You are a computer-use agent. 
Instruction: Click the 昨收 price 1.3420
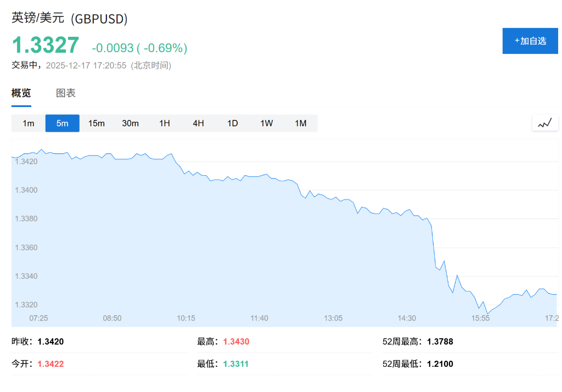pyautogui.click(x=45, y=341)
